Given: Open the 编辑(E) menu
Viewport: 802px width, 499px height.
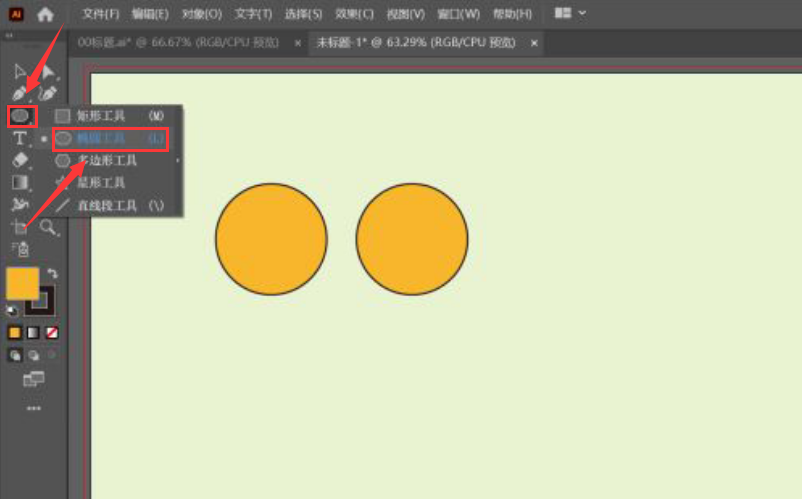Looking at the screenshot, I should 150,14.
